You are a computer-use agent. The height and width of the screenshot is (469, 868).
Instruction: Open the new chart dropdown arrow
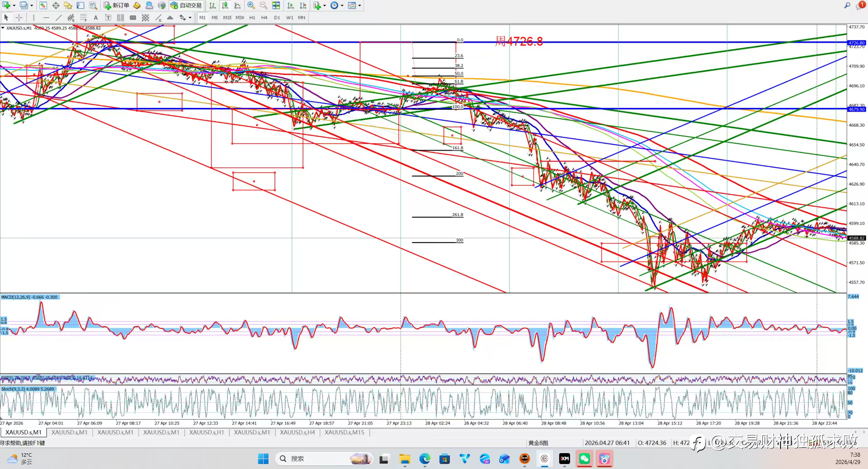click(15, 5)
